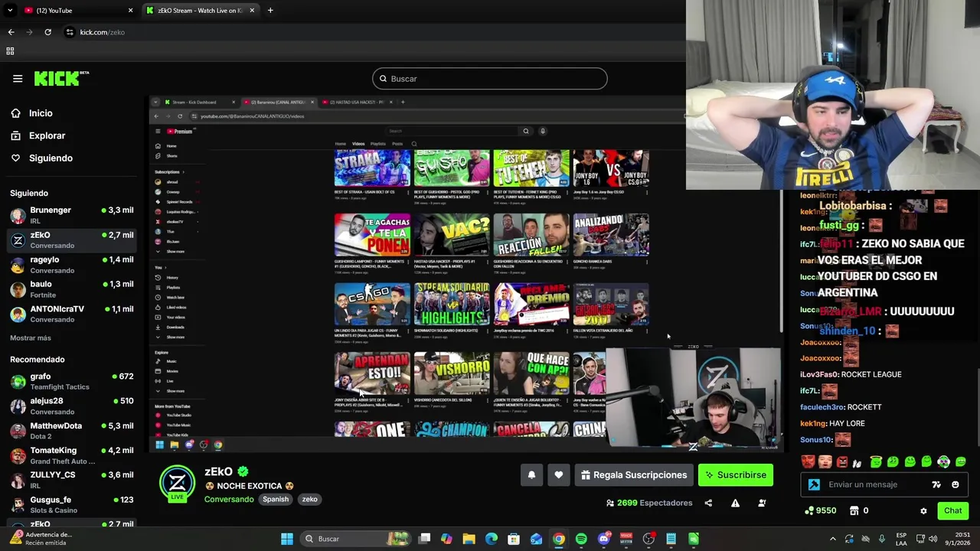980x551 pixels.
Task: Open the Kick hamburger menu
Action: 18,79
